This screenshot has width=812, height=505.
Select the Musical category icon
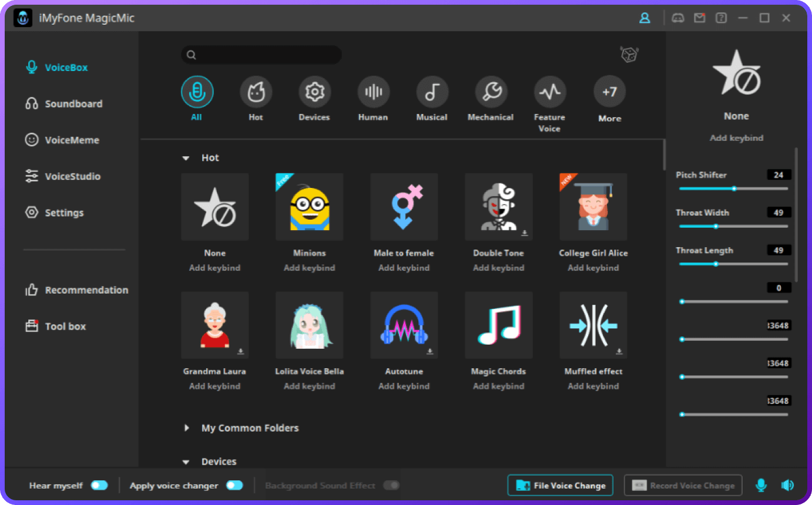click(432, 92)
